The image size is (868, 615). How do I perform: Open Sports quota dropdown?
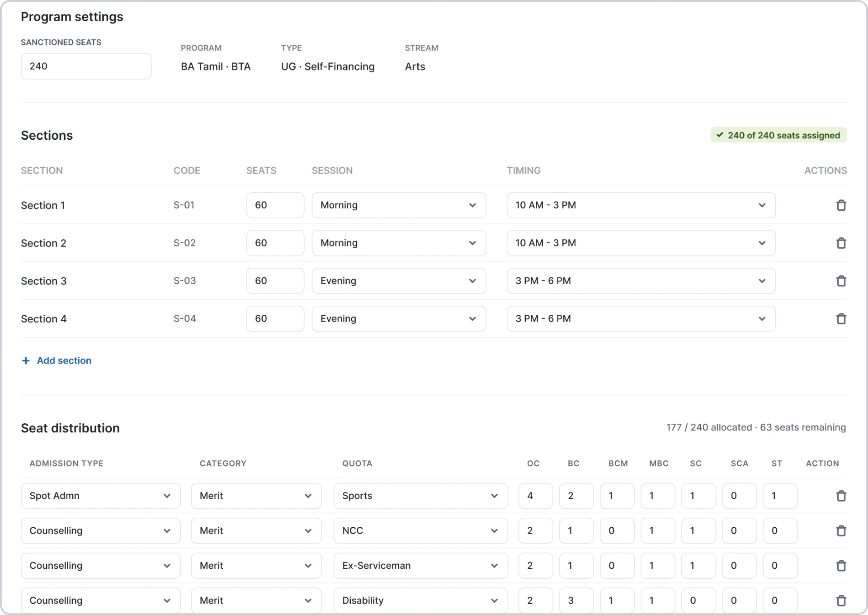(420, 496)
